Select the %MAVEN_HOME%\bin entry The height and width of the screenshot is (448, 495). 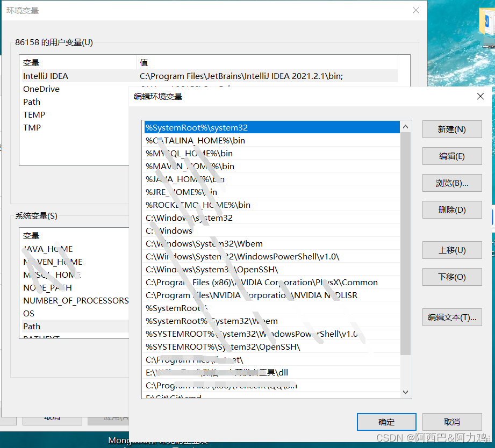[x=272, y=167]
